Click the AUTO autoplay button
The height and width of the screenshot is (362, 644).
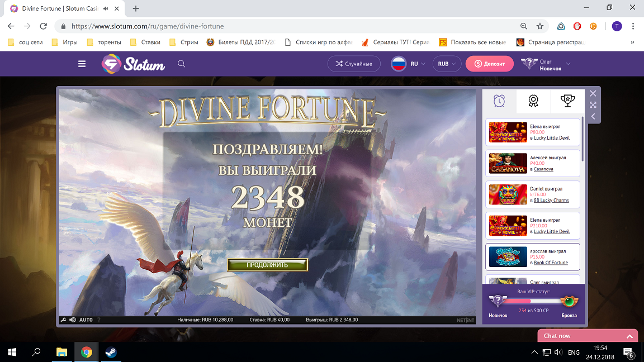click(x=86, y=320)
